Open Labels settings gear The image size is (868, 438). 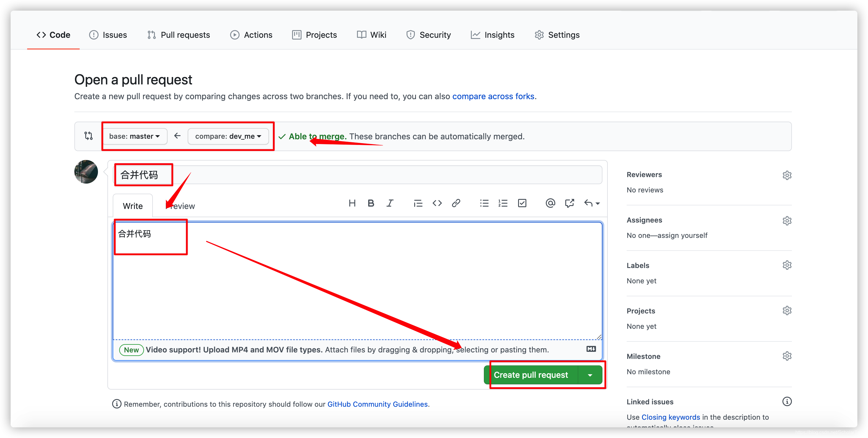coord(787,265)
